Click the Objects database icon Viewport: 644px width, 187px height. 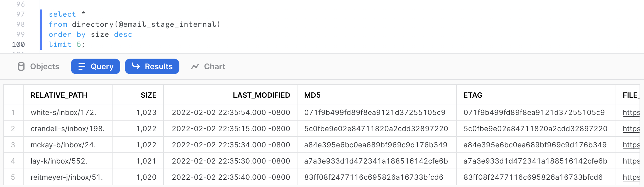(x=21, y=66)
